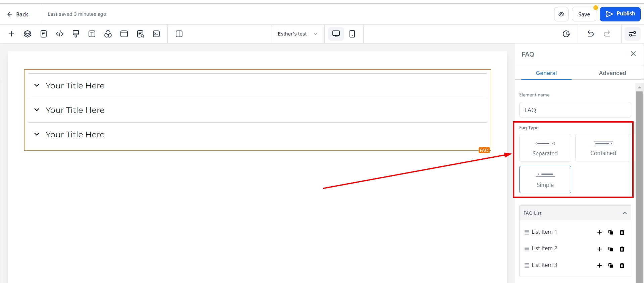Image resolution: width=644 pixels, height=283 pixels.
Task: Collapse the FAQ List section
Action: 625,213
